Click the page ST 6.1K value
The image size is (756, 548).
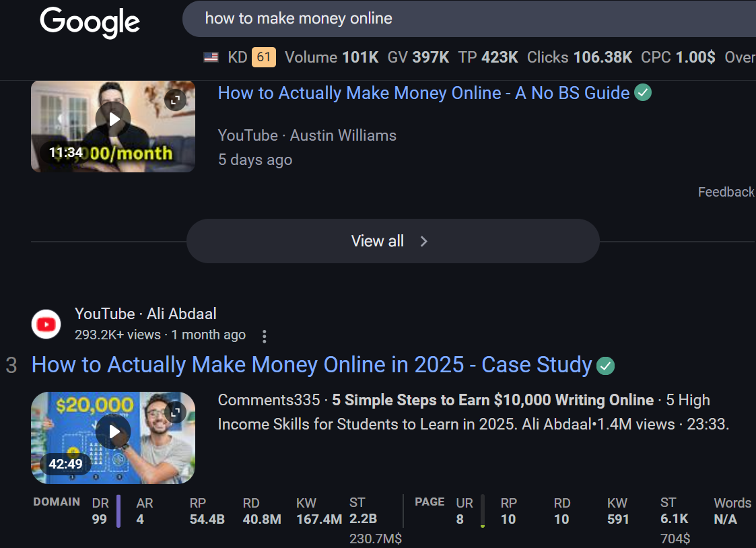[x=674, y=518]
